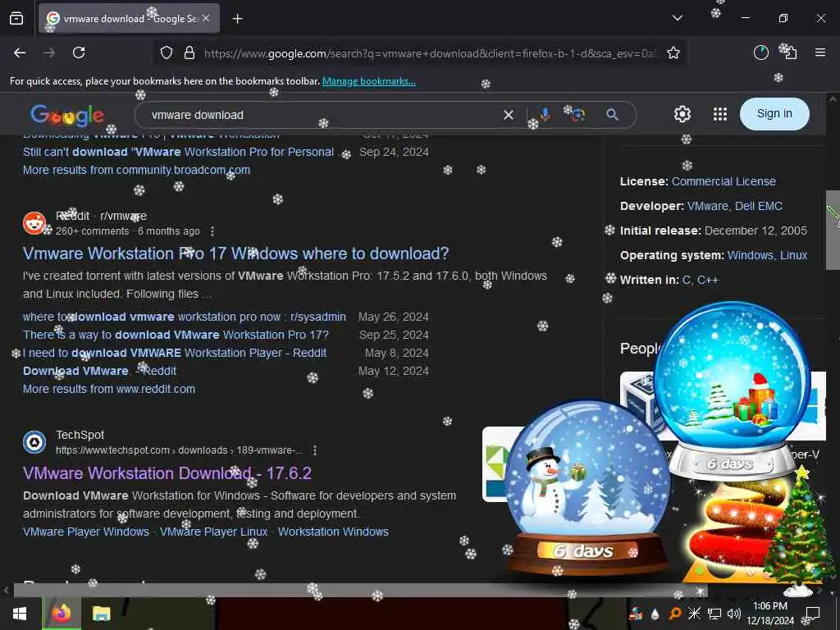Click the water drop tray icon

[x=655, y=614]
